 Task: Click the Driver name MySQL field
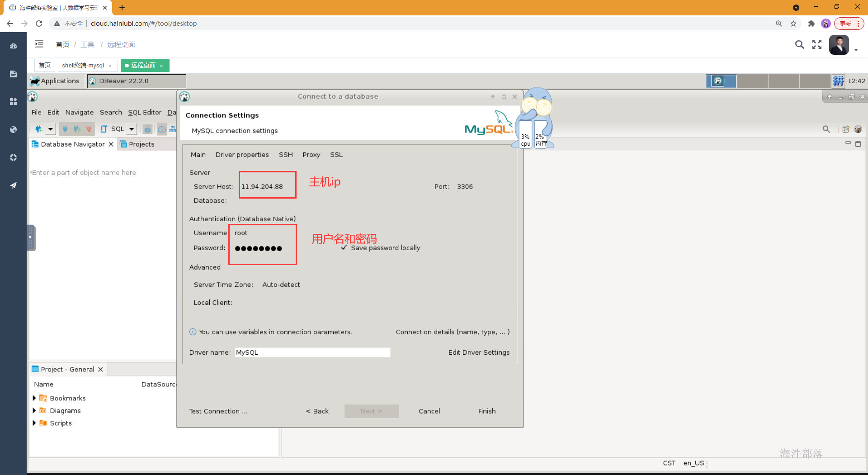click(x=312, y=352)
